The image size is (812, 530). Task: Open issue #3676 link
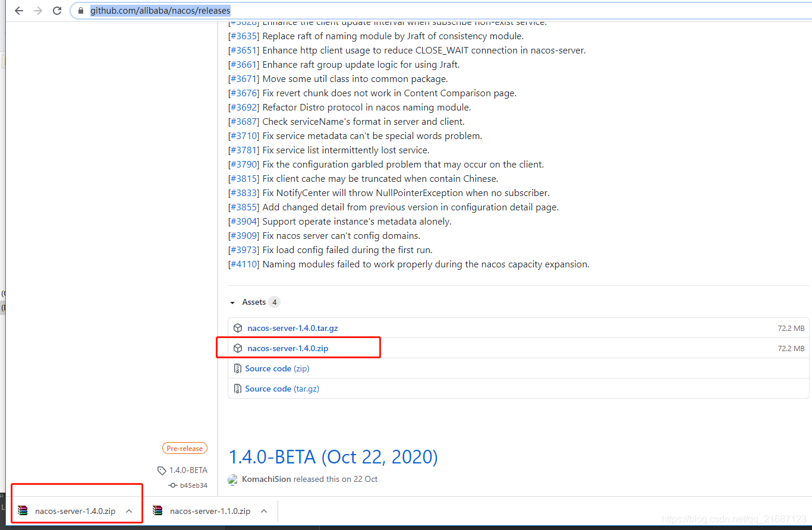[x=244, y=93]
